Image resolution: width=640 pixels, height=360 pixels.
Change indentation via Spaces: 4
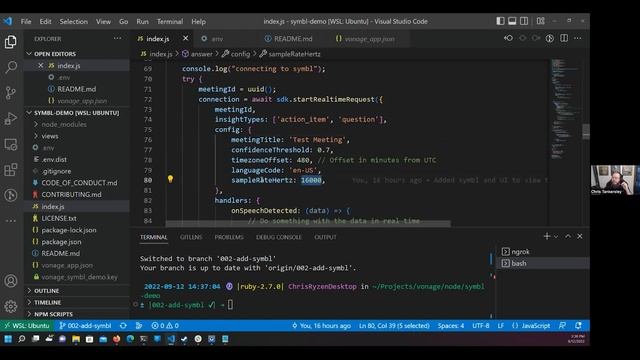[x=451, y=326]
